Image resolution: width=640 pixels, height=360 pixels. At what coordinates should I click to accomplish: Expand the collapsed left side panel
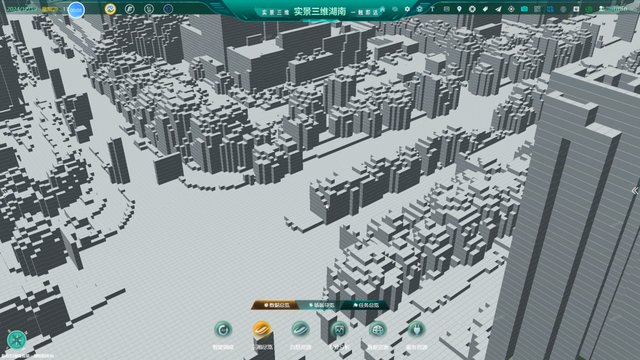tap(4, 193)
